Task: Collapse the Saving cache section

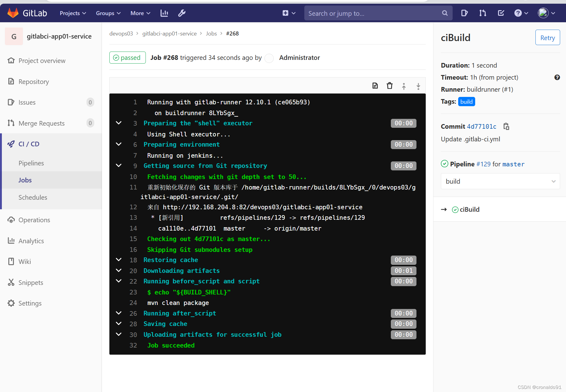Action: tap(119, 323)
